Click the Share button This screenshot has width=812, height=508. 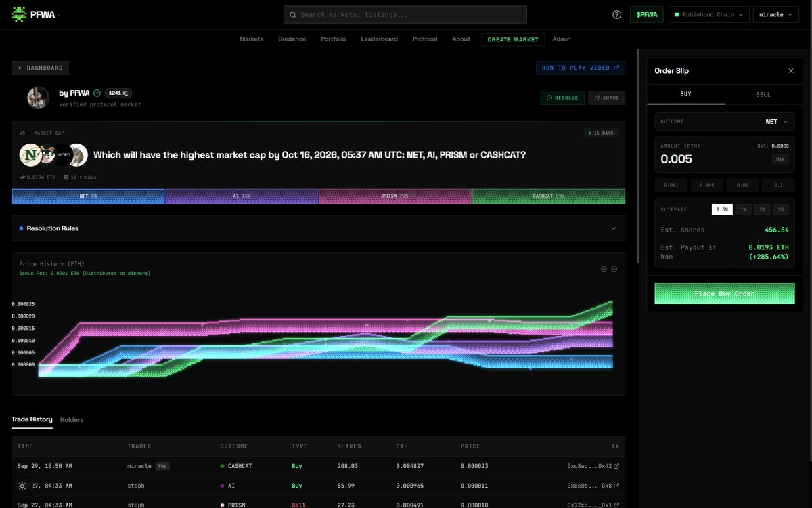pyautogui.click(x=606, y=98)
